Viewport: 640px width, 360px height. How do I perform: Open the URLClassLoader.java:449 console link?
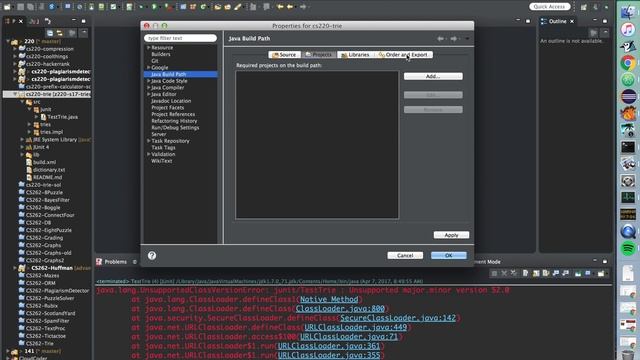356,327
